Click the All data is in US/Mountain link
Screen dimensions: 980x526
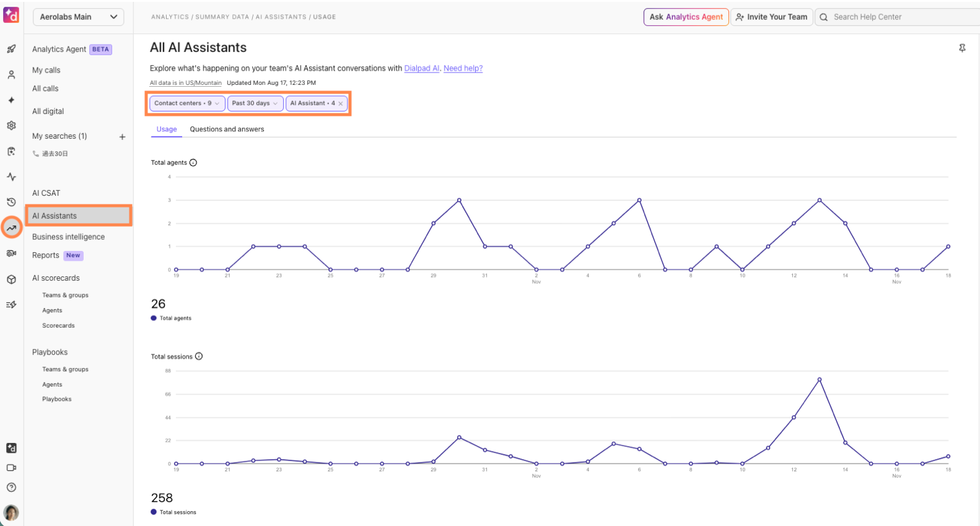[186, 83]
